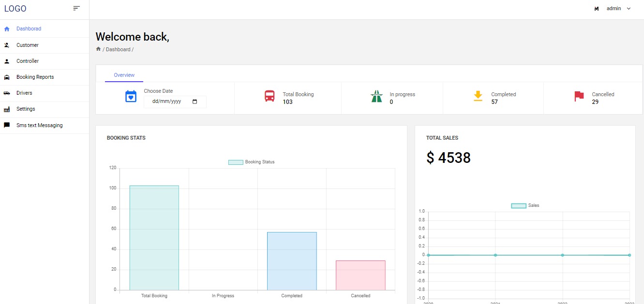Click the In Progress axis label
Image resolution: width=644 pixels, height=304 pixels.
point(223,296)
